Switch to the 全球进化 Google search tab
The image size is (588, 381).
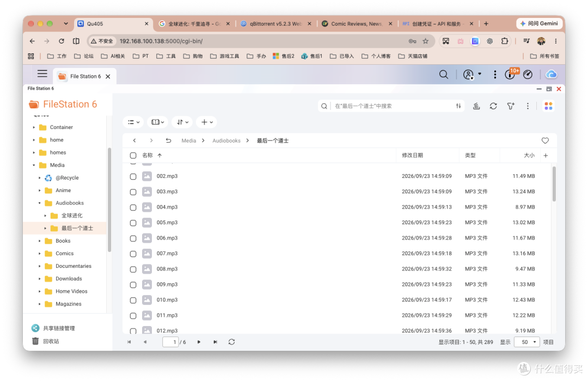pyautogui.click(x=194, y=23)
